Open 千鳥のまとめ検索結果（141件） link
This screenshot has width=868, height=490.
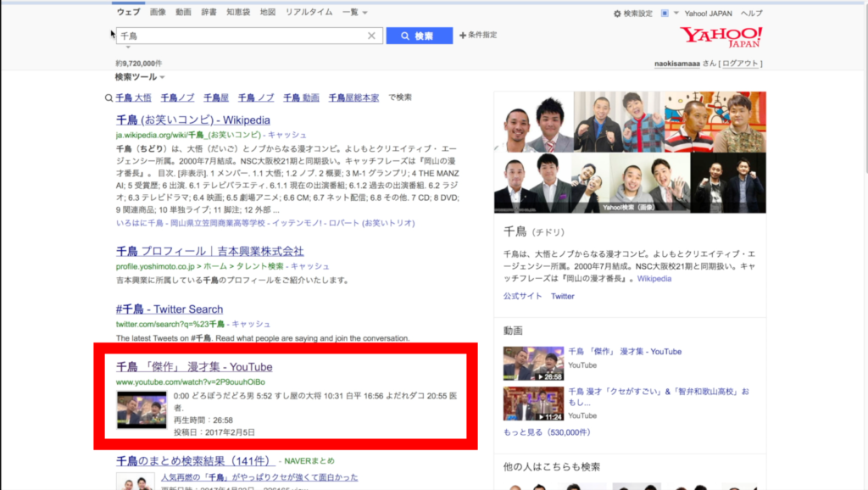(196, 460)
